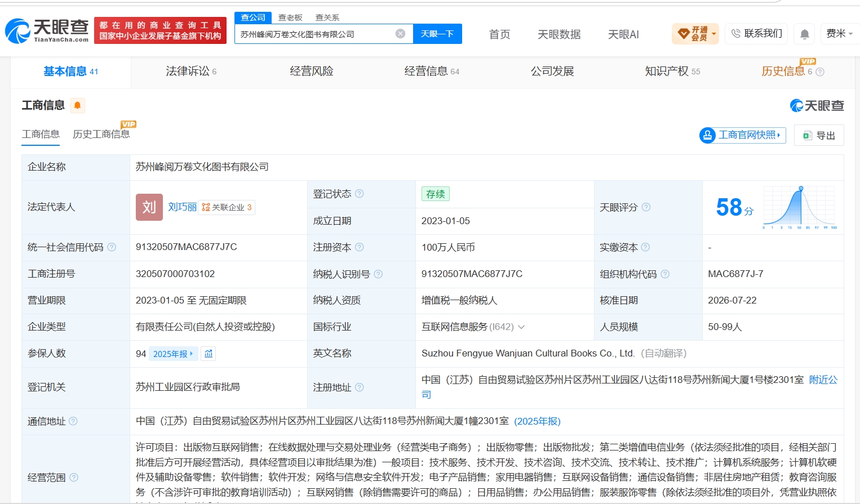
Task: Expand the 2025年报 tag
Action: 173,354
